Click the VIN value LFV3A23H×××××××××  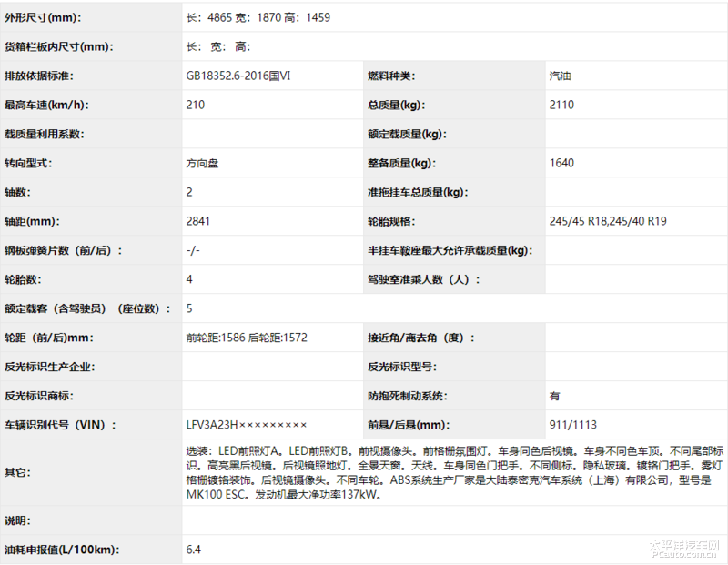tap(247, 425)
